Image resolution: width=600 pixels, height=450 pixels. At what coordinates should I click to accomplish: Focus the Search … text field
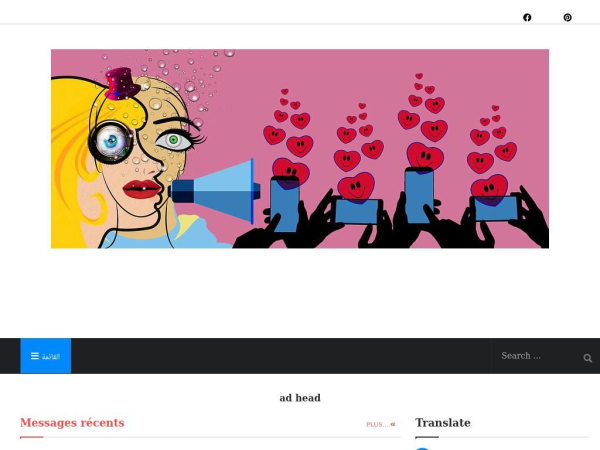point(537,356)
